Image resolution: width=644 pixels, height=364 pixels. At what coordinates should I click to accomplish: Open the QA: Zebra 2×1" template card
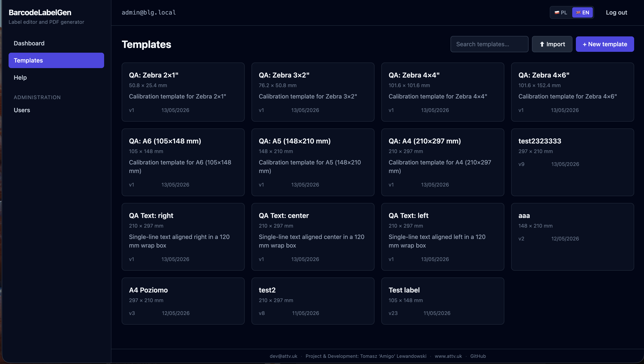tap(183, 92)
